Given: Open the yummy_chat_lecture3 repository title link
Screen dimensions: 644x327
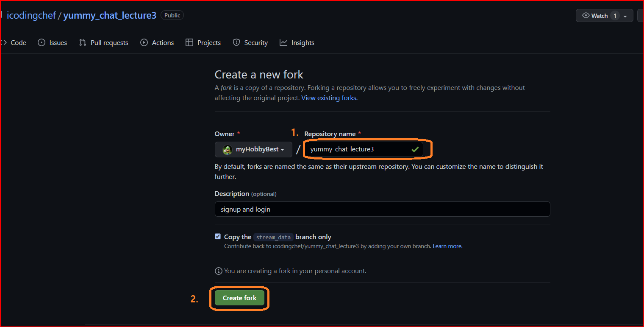Looking at the screenshot, I should (x=110, y=16).
